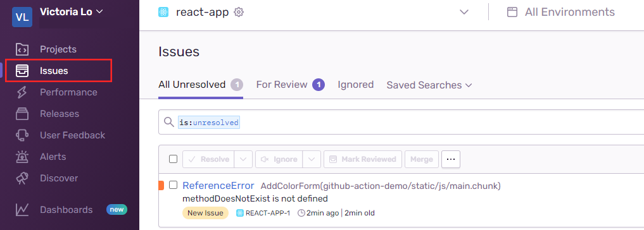Open Releases in the sidebar
The image size is (644, 230).
tap(60, 114)
